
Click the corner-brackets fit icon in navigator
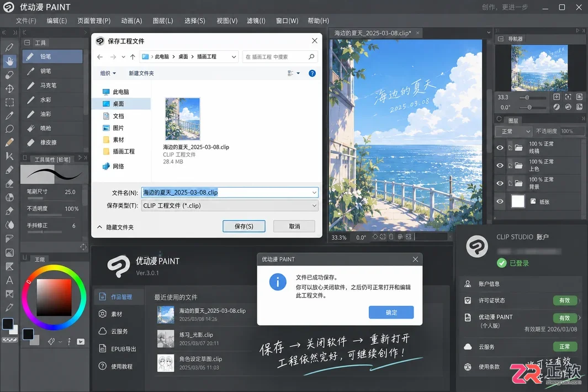(568, 97)
